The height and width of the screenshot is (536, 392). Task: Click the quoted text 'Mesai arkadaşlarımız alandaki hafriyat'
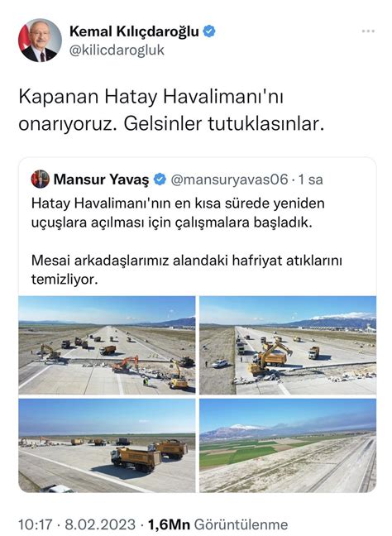[157, 261]
